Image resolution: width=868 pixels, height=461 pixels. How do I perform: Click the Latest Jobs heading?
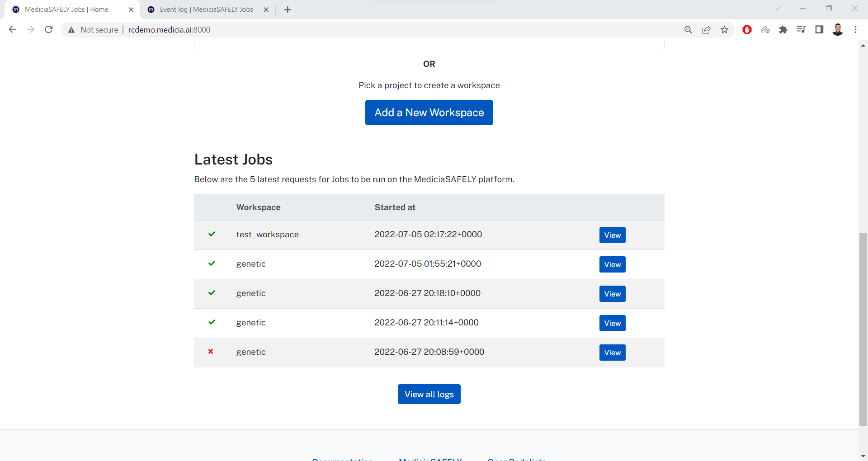pyautogui.click(x=233, y=160)
